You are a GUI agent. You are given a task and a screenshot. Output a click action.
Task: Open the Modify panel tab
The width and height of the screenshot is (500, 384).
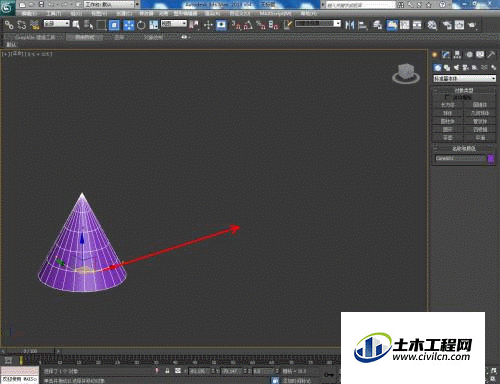click(x=446, y=55)
